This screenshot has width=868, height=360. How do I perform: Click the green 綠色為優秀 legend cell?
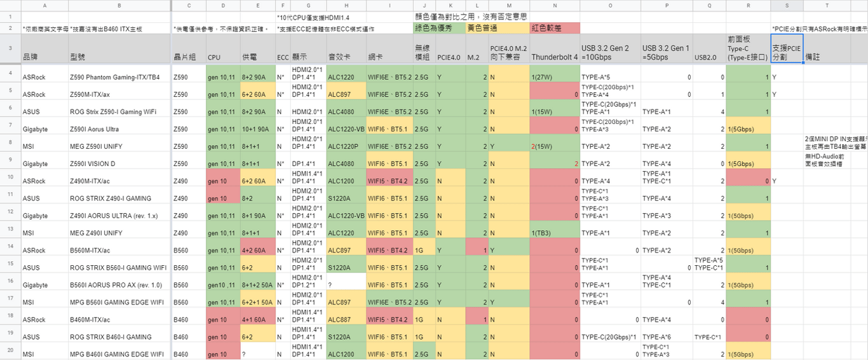[438, 28]
